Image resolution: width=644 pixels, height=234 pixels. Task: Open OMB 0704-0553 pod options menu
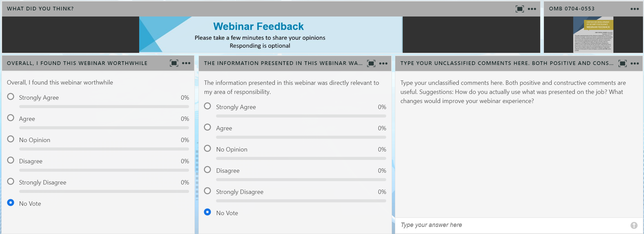coord(635,9)
